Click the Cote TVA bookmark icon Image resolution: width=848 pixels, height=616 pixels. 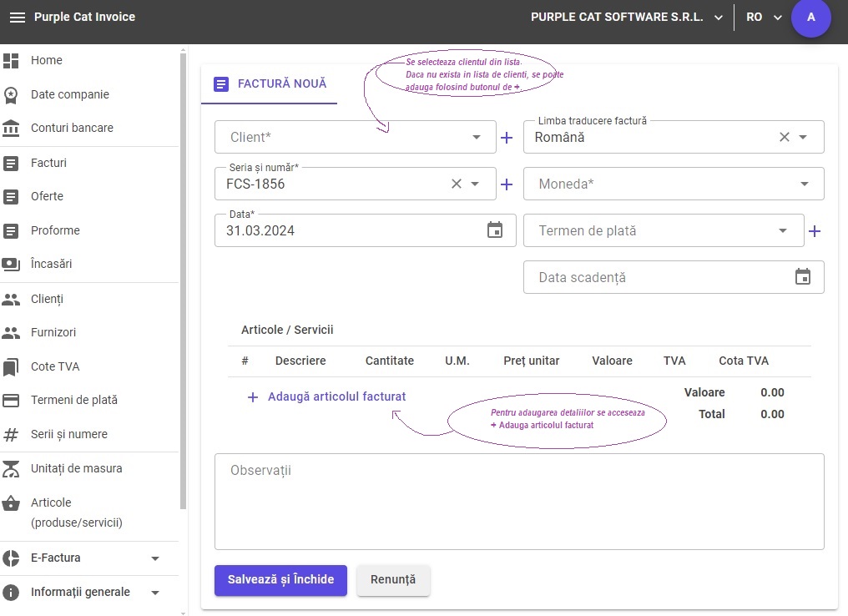11,366
